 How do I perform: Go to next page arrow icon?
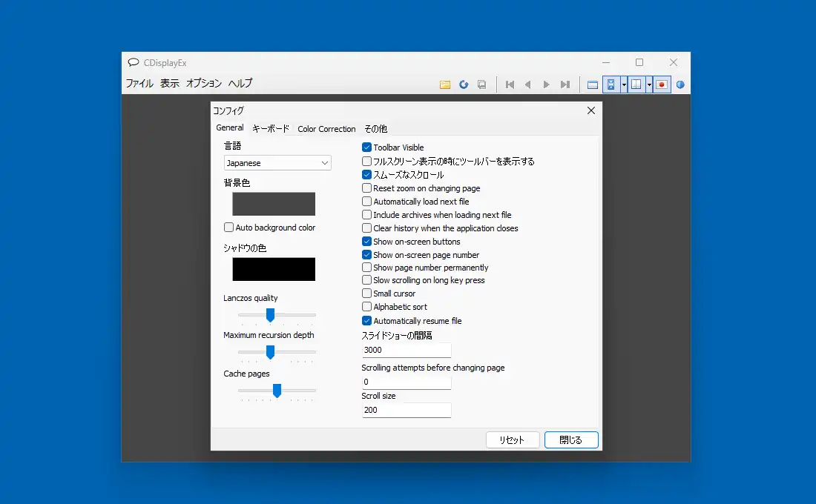[547, 84]
